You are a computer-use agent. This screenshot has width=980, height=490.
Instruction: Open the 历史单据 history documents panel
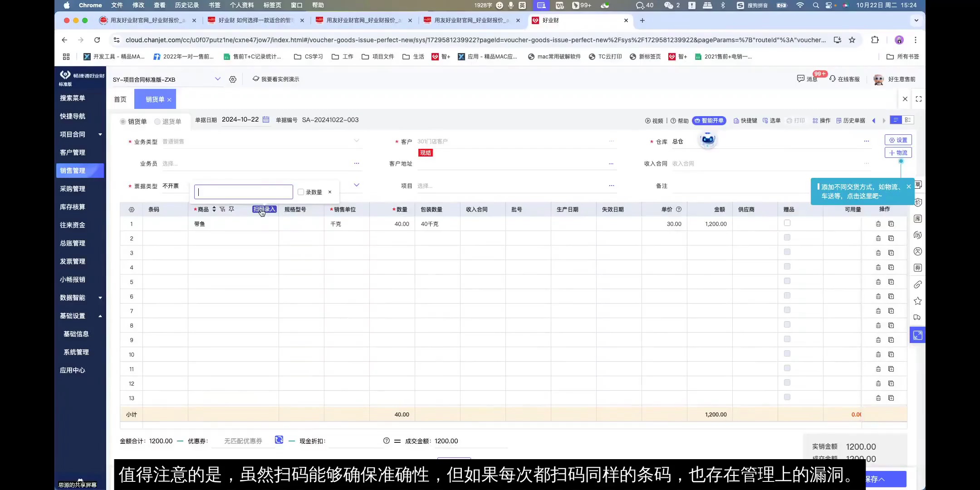click(853, 121)
